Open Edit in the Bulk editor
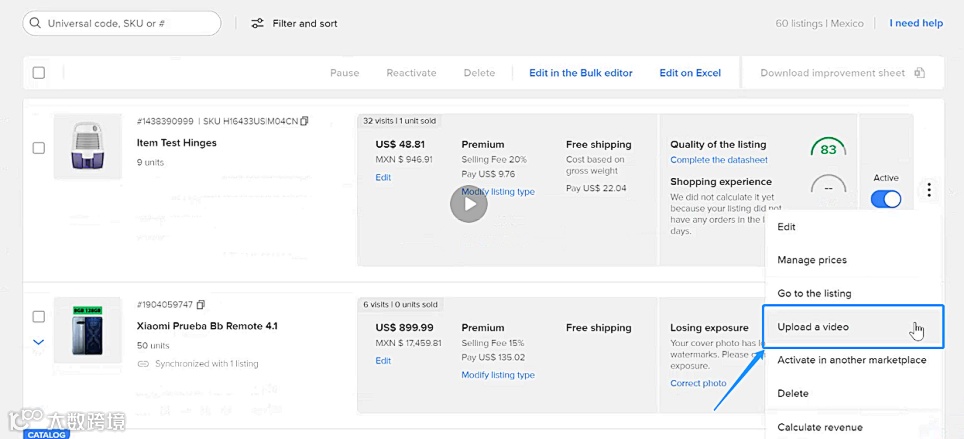The height and width of the screenshot is (439, 964). pos(581,73)
